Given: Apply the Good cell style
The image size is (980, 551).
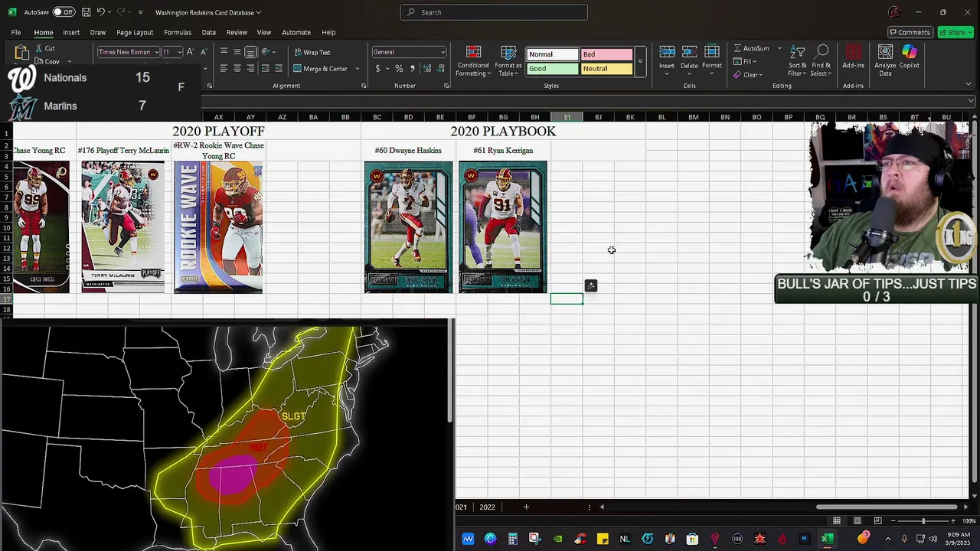Looking at the screenshot, I should pyautogui.click(x=552, y=68).
